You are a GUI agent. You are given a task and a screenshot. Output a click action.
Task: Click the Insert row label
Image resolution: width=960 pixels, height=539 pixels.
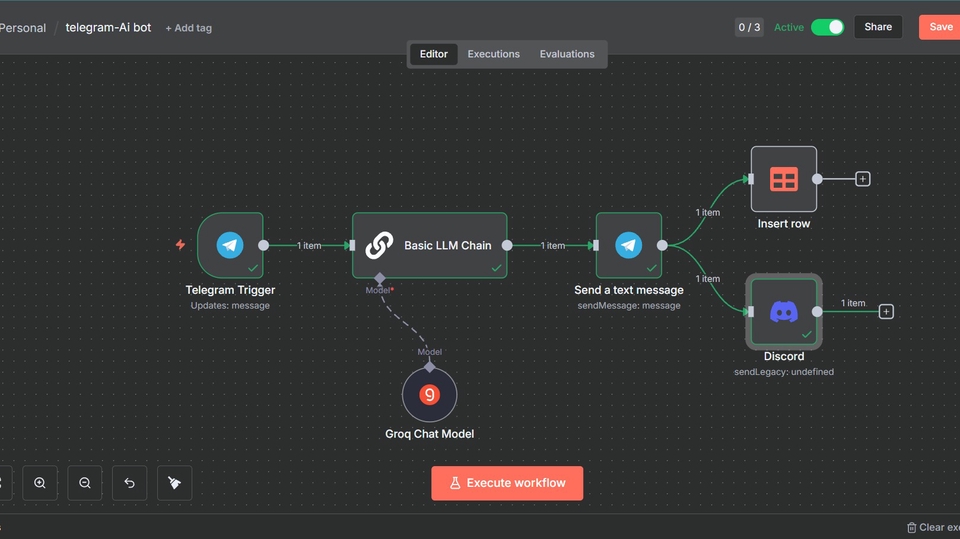tap(784, 224)
